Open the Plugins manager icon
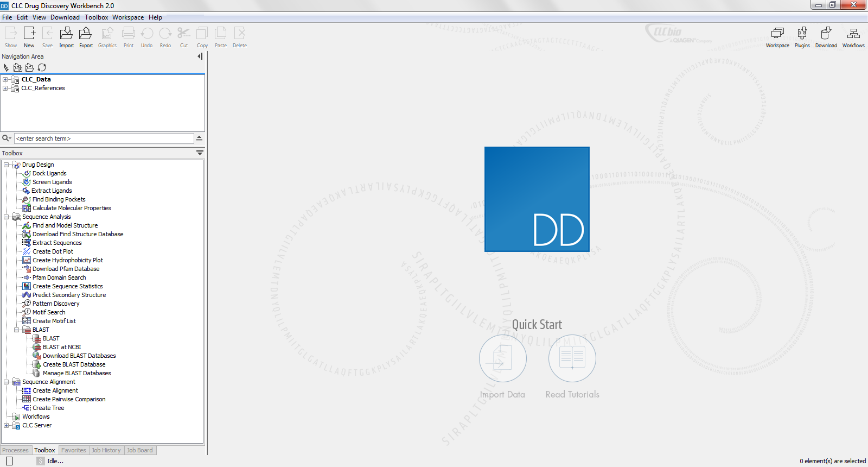The width and height of the screenshot is (868, 467). (802, 34)
